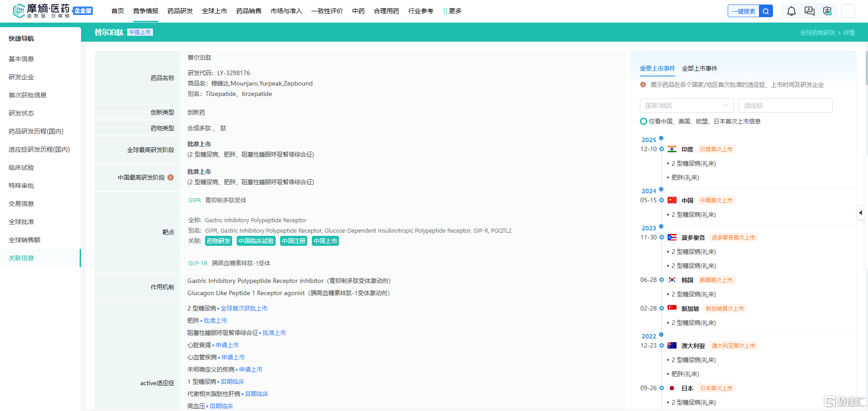Jump to 特殊审批 in quick navigation
This screenshot has height=411, width=868.
coord(21,186)
